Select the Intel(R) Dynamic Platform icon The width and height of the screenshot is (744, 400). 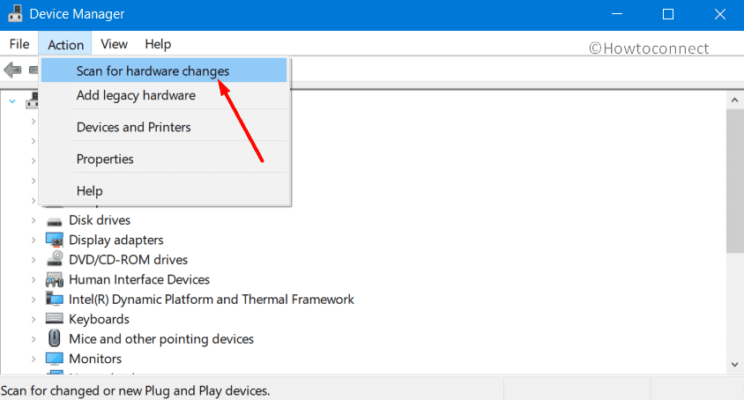54,298
